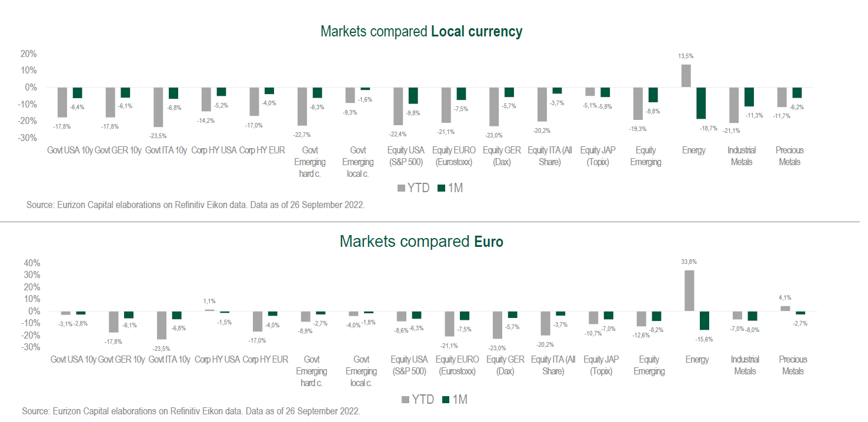Click the Equity Emerging axis label in Euro chart
Viewport: 868px width, 422px height.
click(x=649, y=365)
